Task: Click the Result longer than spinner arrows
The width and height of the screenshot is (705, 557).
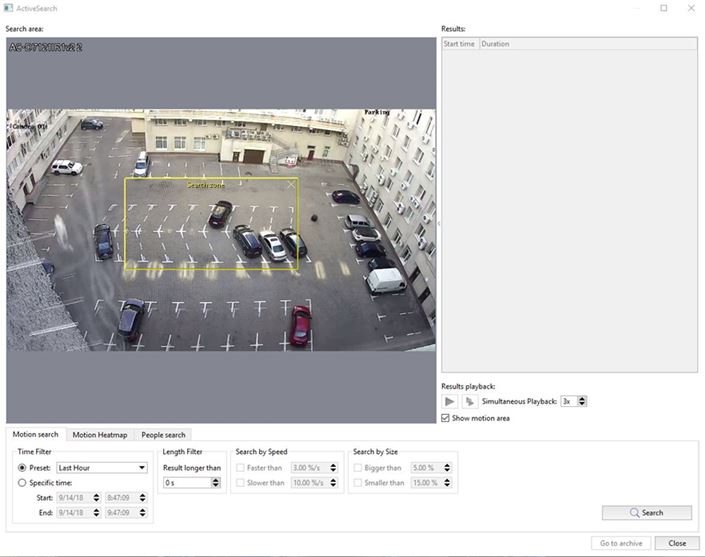Action: click(x=215, y=483)
